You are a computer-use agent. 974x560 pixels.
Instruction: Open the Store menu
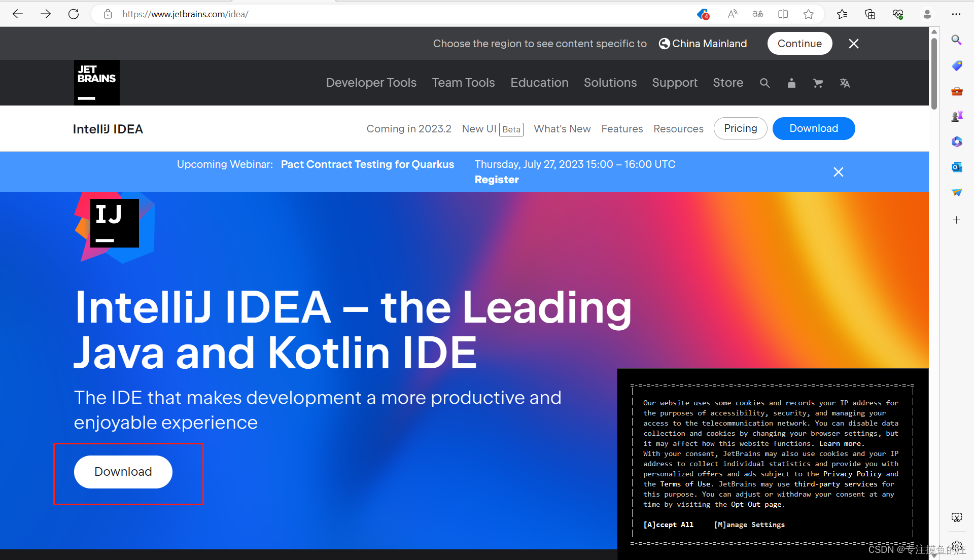(x=728, y=83)
